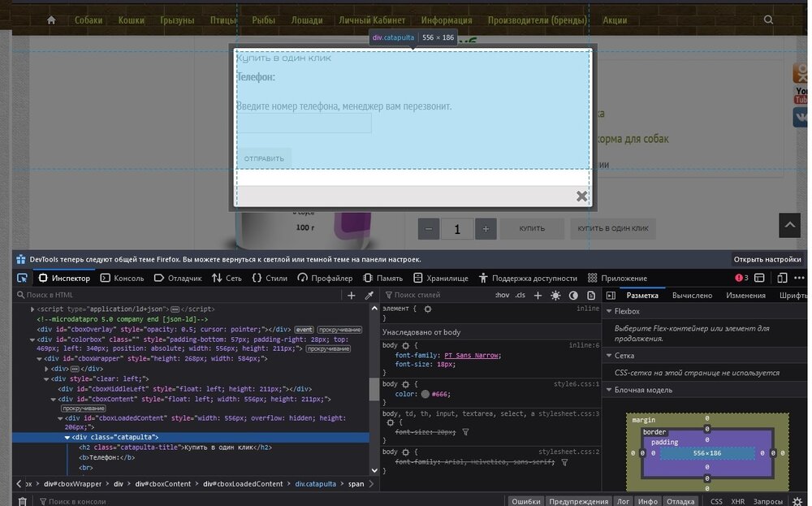Toggle dark color scheme simulation icon

(x=573, y=296)
